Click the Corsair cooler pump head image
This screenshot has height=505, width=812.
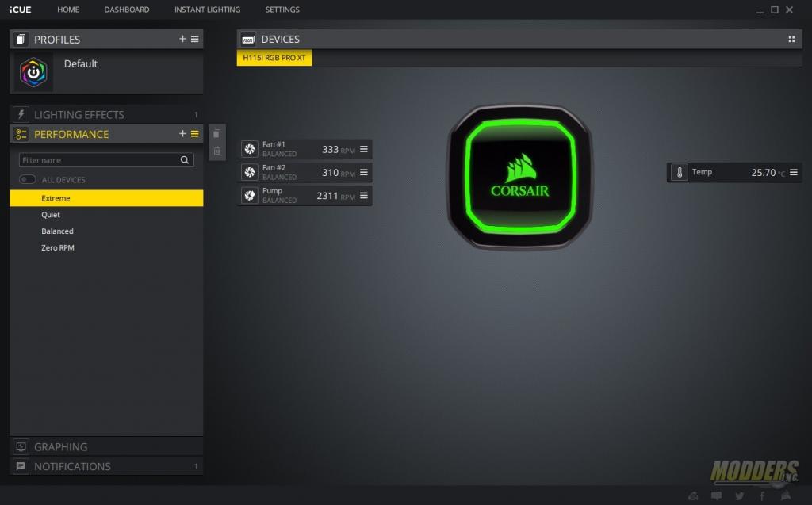520,177
